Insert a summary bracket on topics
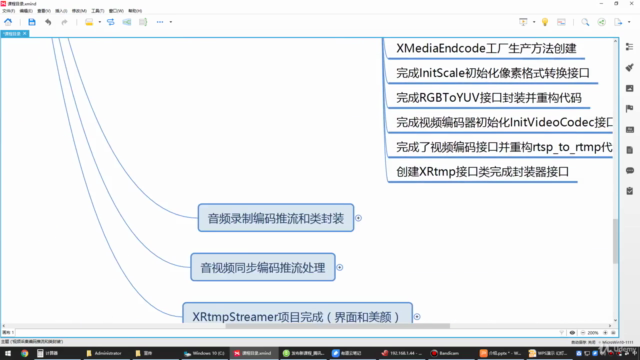 coord(143,22)
